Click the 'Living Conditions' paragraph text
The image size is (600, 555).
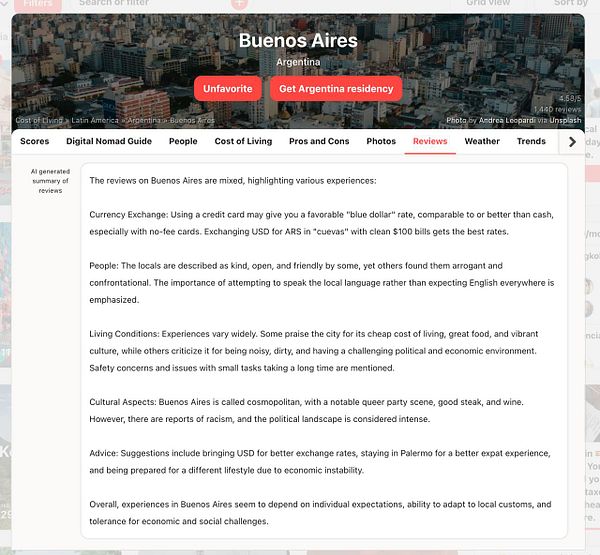click(314, 351)
